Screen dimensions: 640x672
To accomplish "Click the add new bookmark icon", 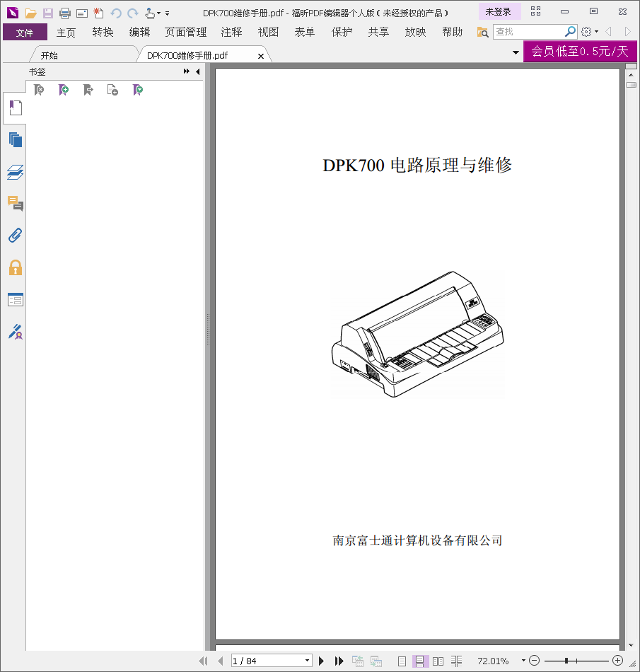I will (x=64, y=90).
